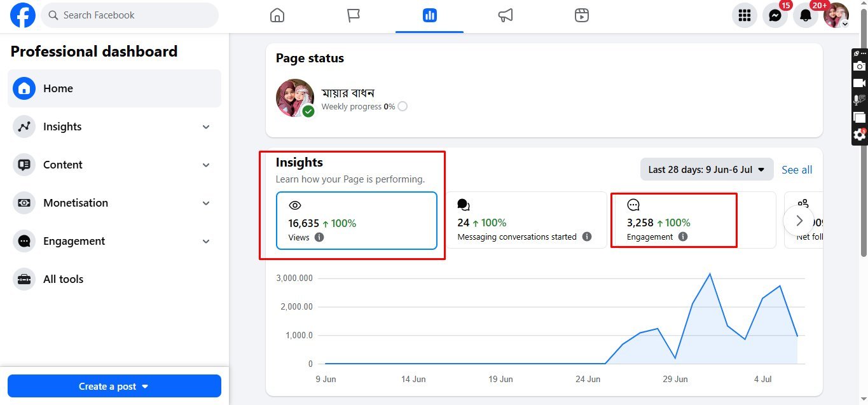This screenshot has height=405, width=868.
Task: Open the Reels video tab
Action: pos(581,15)
